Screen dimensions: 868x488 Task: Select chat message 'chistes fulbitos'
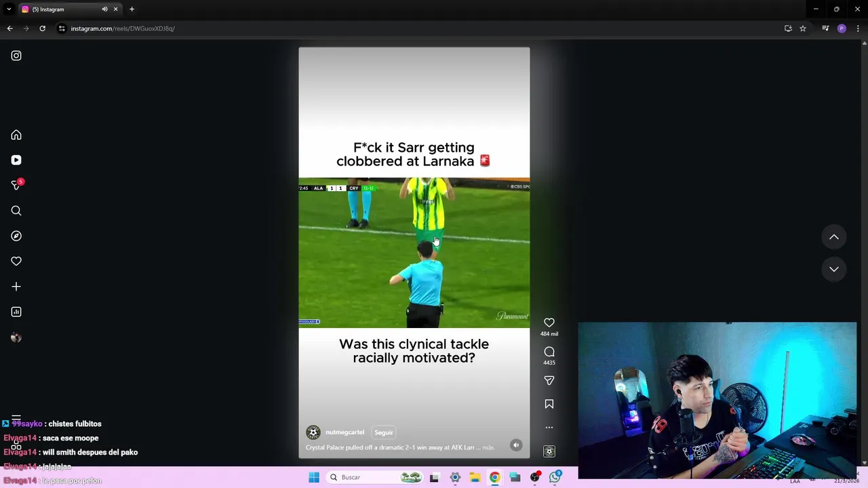[x=75, y=424]
